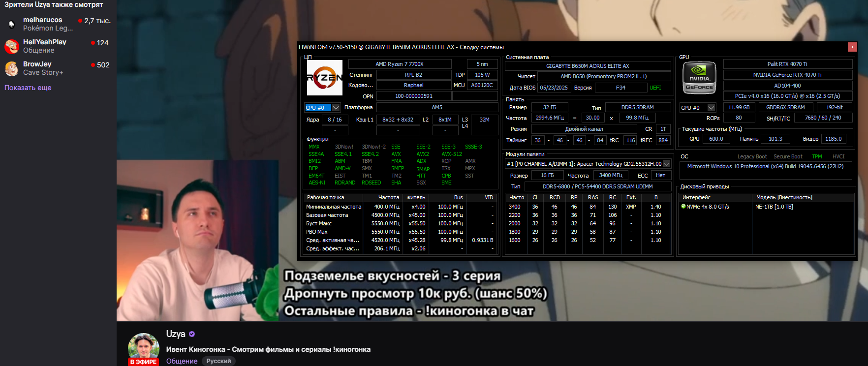Click the 'Secure Boot' OS flag
Screen dimensions: 868x366
coord(788,156)
